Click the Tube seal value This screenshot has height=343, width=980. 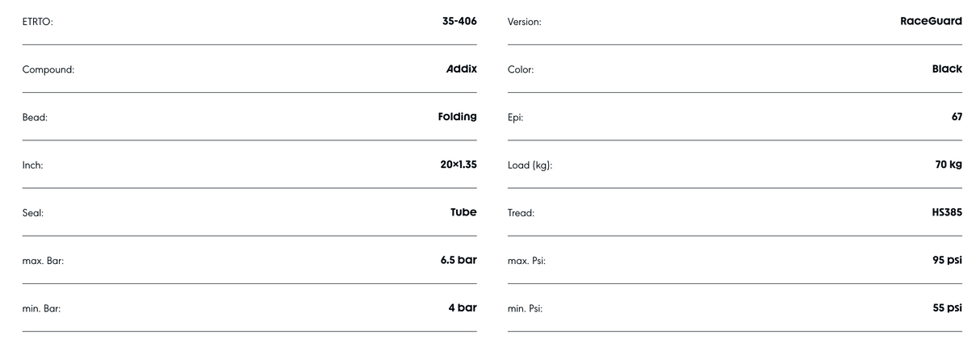463,212
